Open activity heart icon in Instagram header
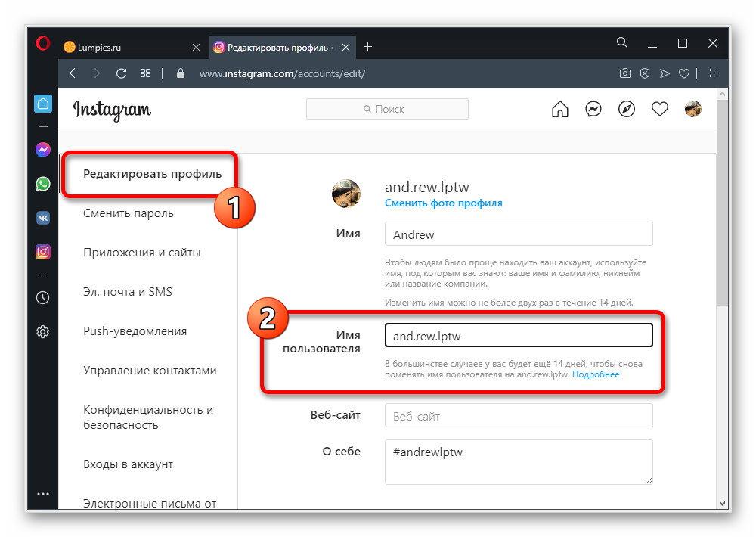756x537 pixels. click(660, 110)
